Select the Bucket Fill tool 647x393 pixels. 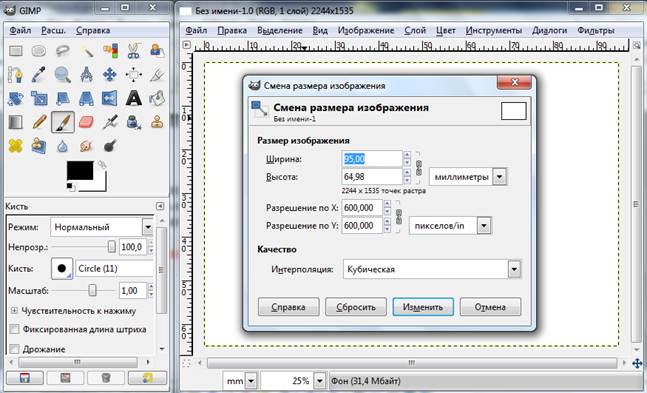(157, 99)
